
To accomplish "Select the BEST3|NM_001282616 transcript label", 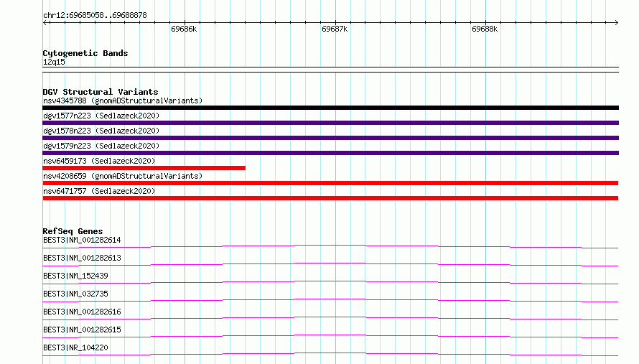I will [x=82, y=312].
